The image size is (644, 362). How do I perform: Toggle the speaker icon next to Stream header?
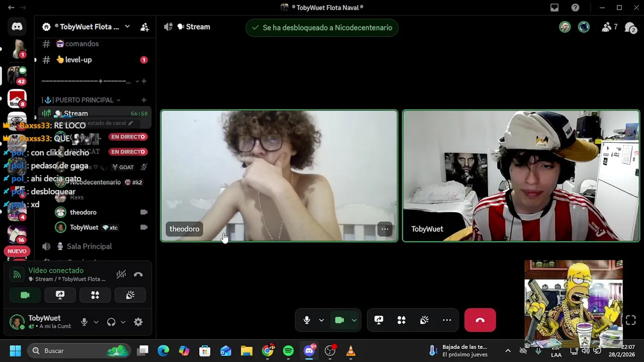[x=168, y=27]
